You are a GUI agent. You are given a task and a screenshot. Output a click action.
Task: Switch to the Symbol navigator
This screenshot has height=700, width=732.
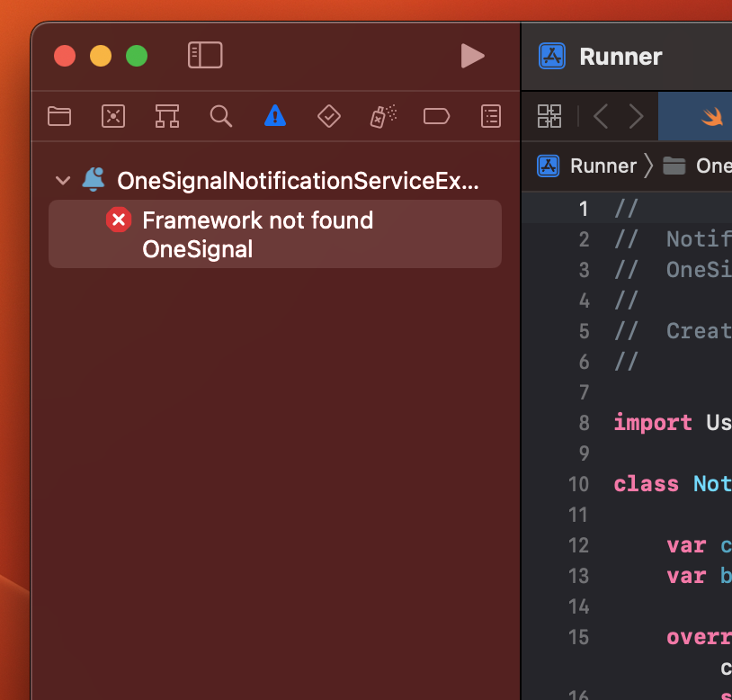[x=166, y=116]
